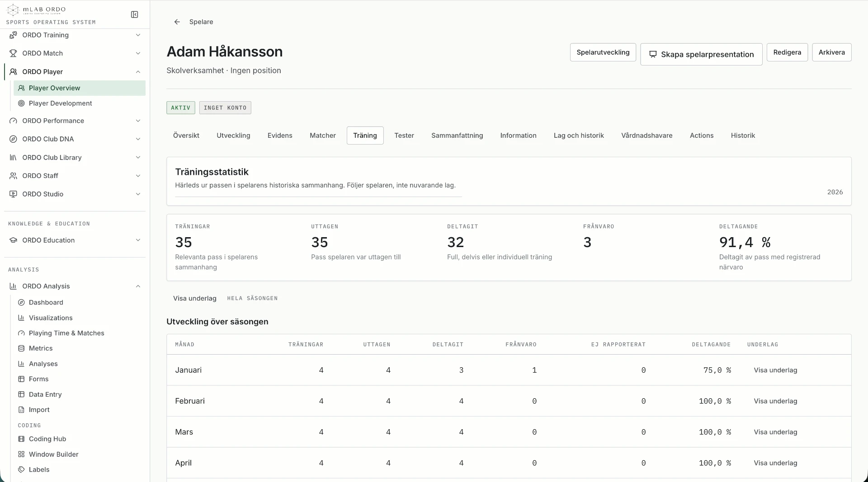
Task: Switch to the Utveckling tab
Action: click(233, 136)
